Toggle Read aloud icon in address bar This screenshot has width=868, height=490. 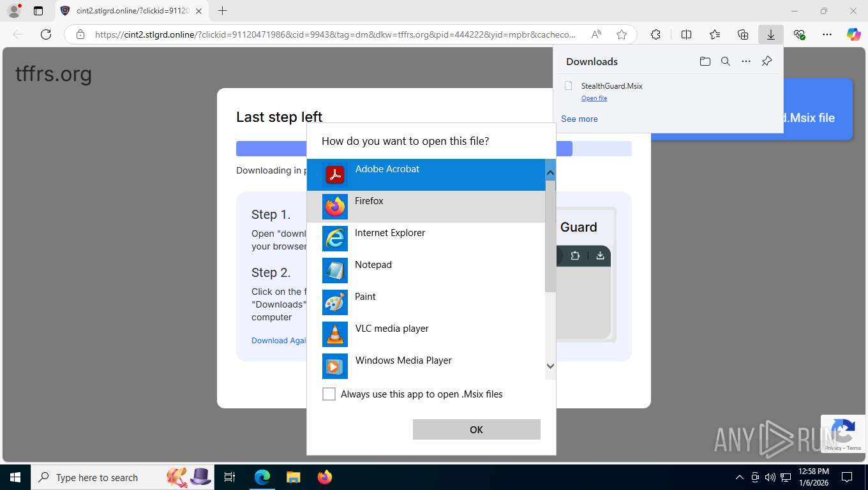595,34
